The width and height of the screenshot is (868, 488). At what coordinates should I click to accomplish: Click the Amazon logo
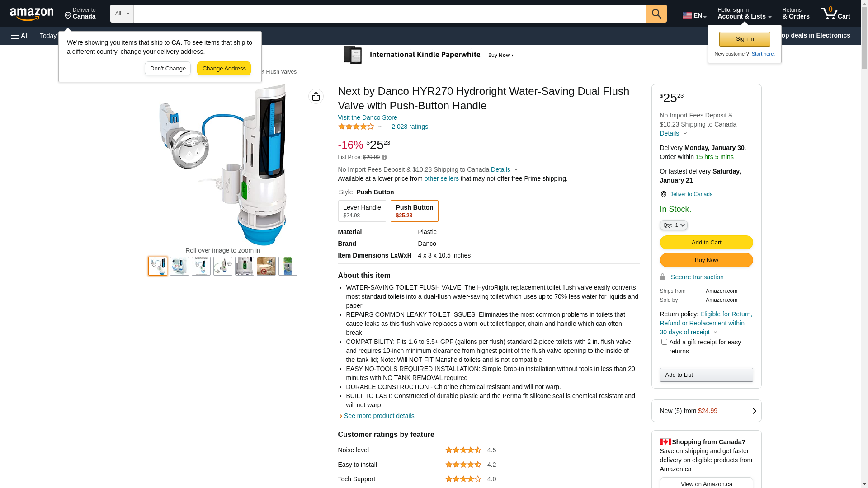coord(32,14)
